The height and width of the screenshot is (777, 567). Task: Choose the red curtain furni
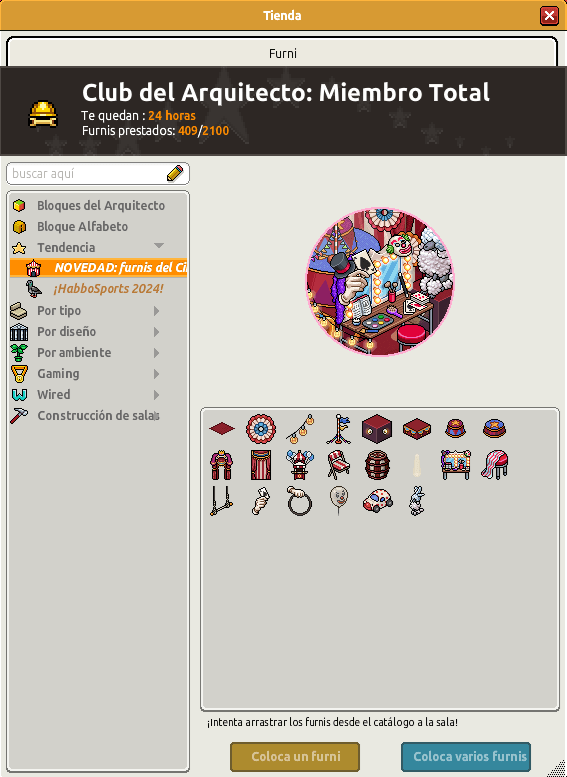[x=261, y=465]
